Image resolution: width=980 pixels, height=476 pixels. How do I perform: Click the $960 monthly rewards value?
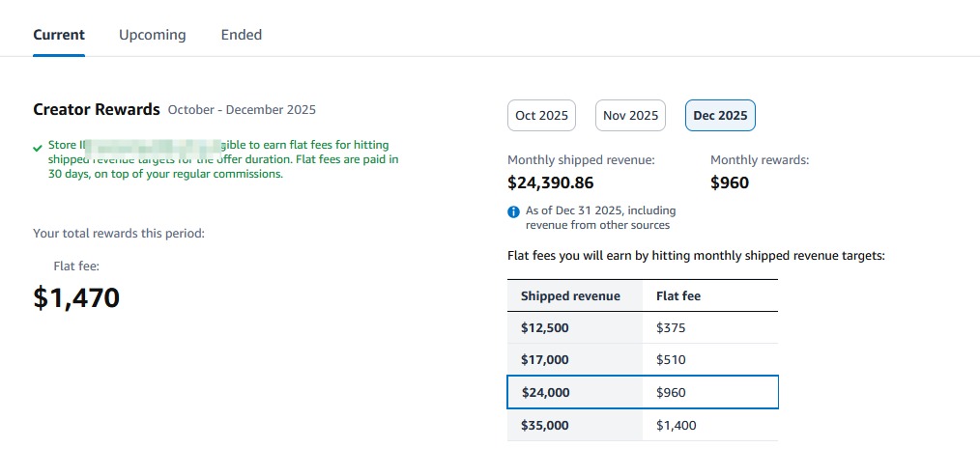730,182
